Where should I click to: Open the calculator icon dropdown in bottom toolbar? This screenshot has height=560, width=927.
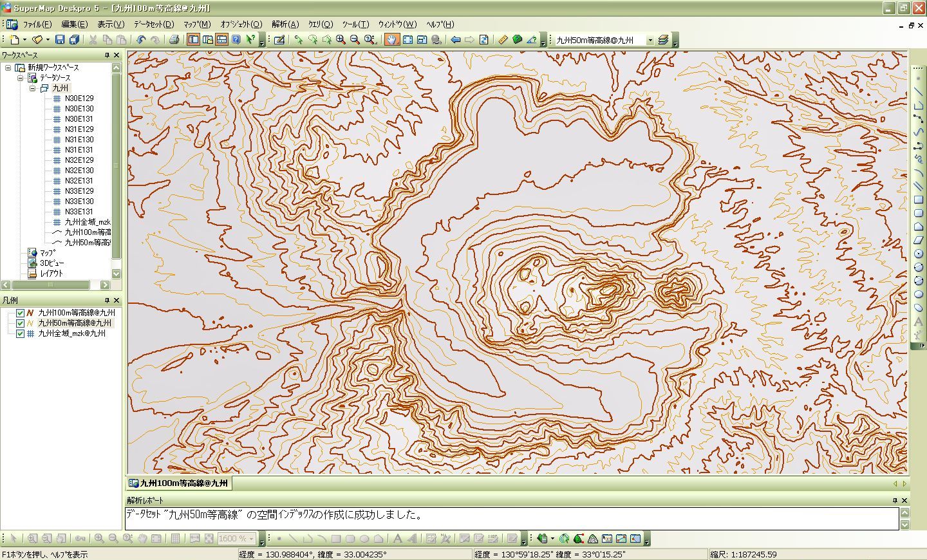(552, 539)
